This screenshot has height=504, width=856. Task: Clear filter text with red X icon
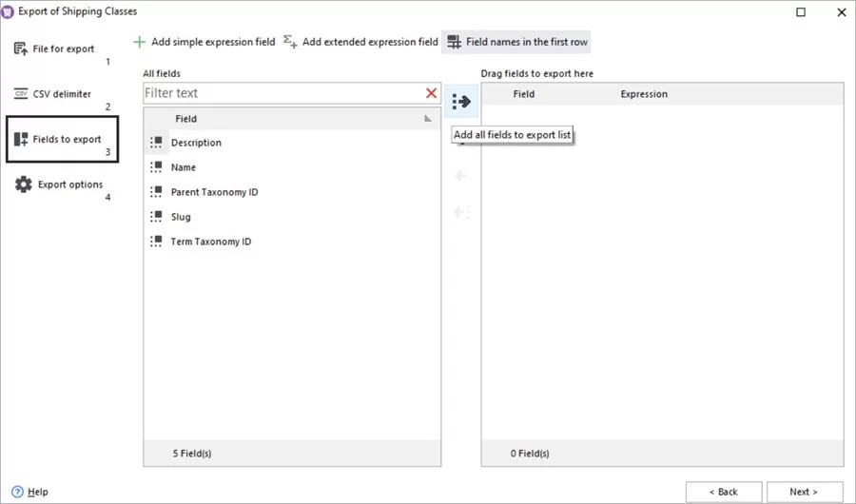click(x=431, y=93)
